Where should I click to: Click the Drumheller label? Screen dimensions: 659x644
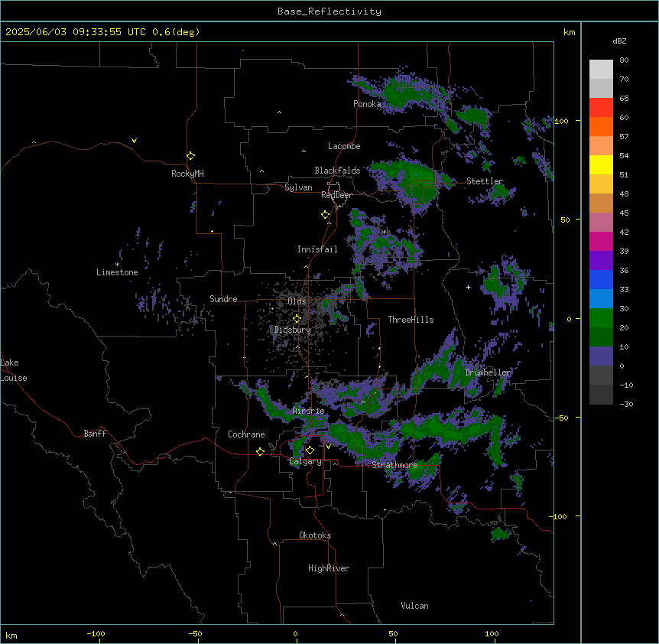tap(488, 372)
